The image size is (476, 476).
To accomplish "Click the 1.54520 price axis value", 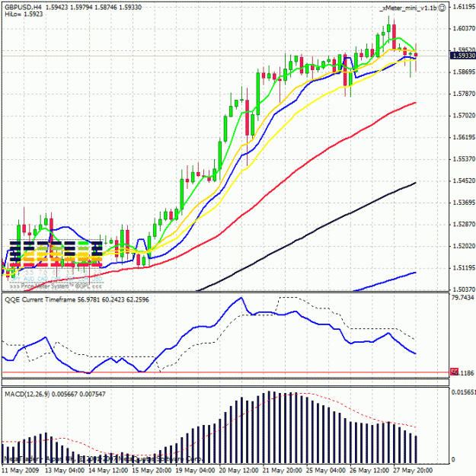I will [x=464, y=180].
